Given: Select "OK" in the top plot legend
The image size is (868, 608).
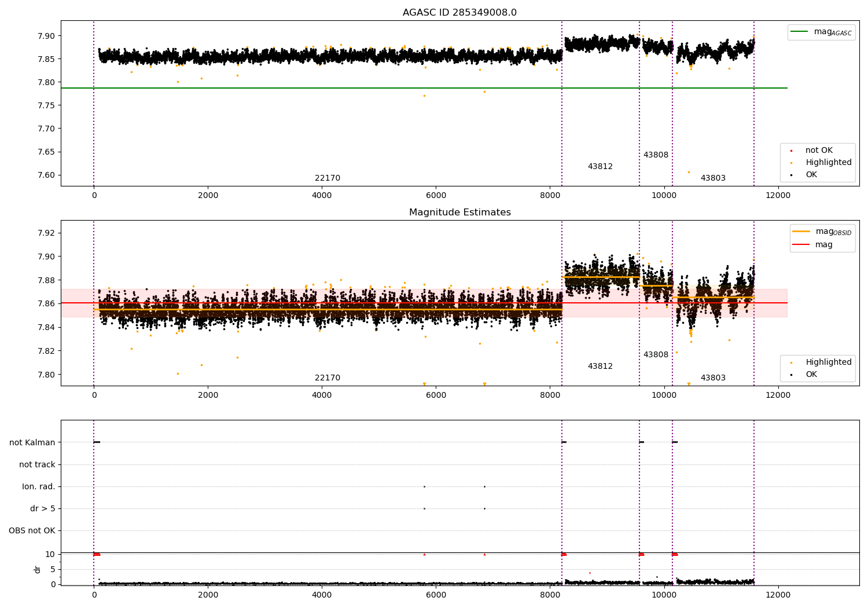Looking at the screenshot, I should point(811,175).
